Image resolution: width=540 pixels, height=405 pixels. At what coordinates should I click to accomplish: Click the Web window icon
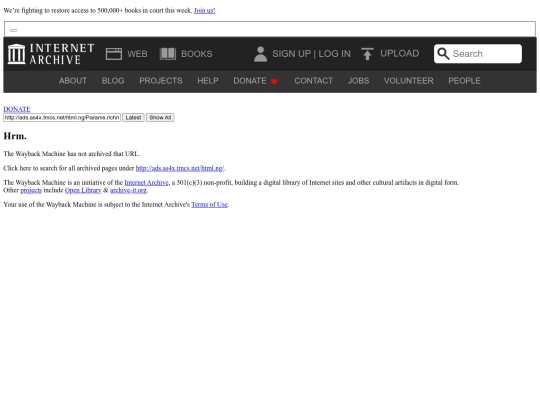tap(114, 54)
